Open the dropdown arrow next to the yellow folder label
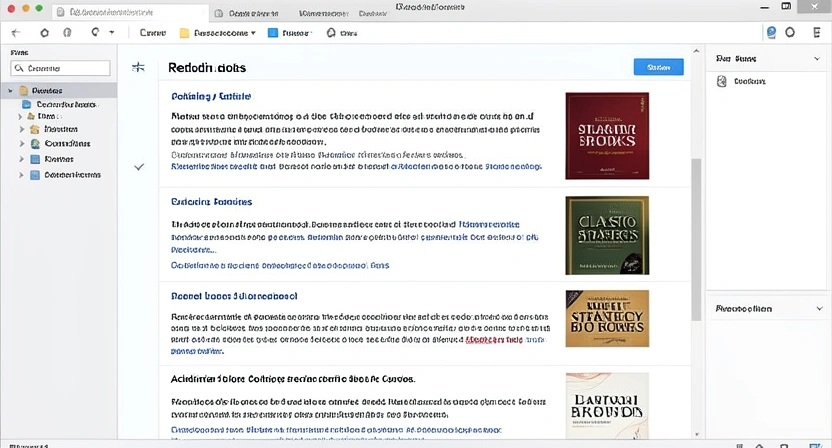Screen dimensions: 832x448 [x=253, y=33]
